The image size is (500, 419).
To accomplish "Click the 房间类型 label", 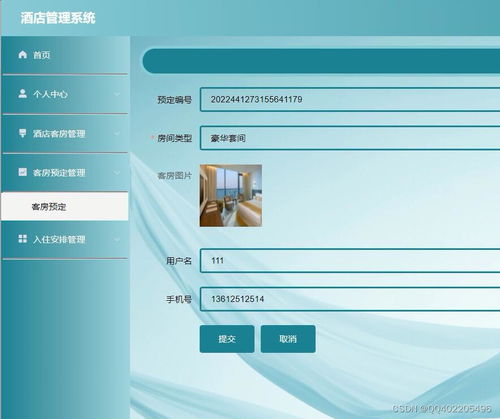I will [175, 138].
